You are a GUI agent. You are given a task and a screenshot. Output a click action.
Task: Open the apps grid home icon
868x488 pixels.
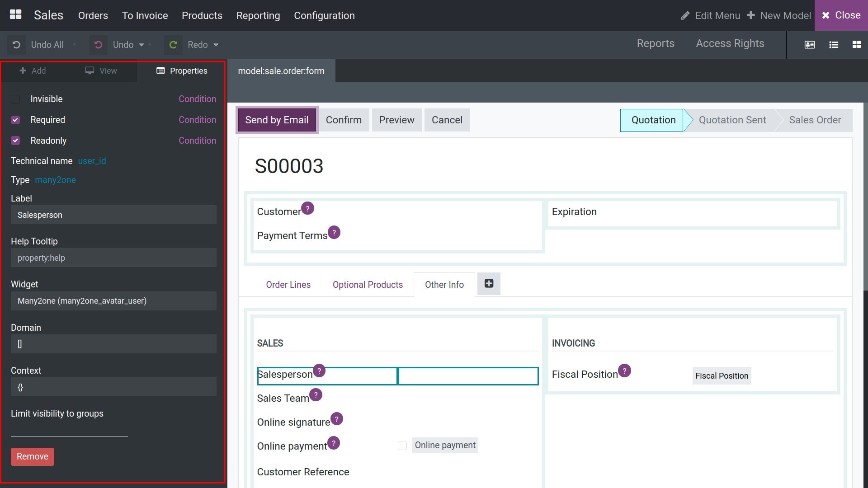(x=16, y=15)
